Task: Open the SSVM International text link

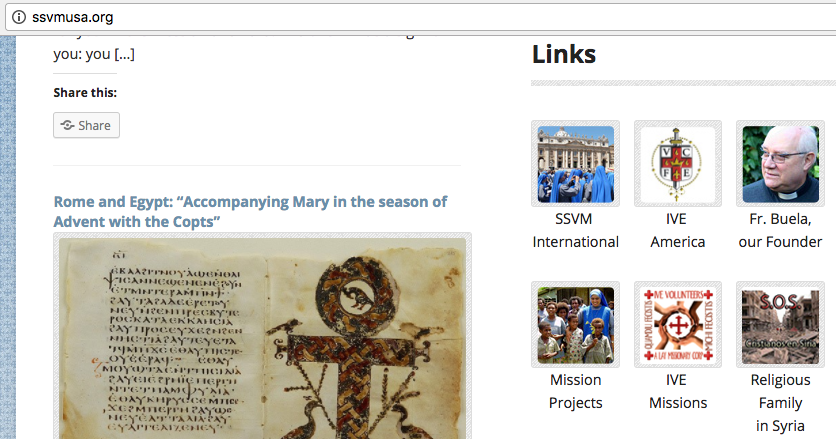Action: [575, 230]
